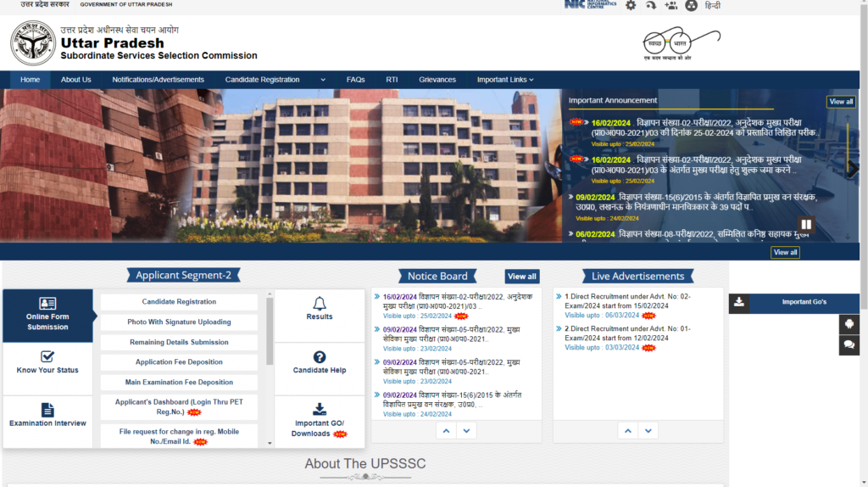The width and height of the screenshot is (868, 487).
Task: Expand the Candidate Registration dropdown chevron
Action: pos(323,80)
